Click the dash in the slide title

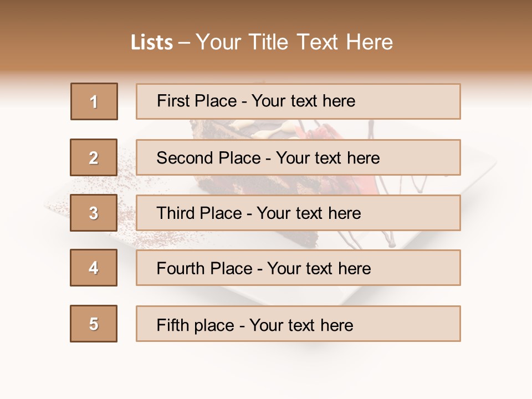click(184, 43)
